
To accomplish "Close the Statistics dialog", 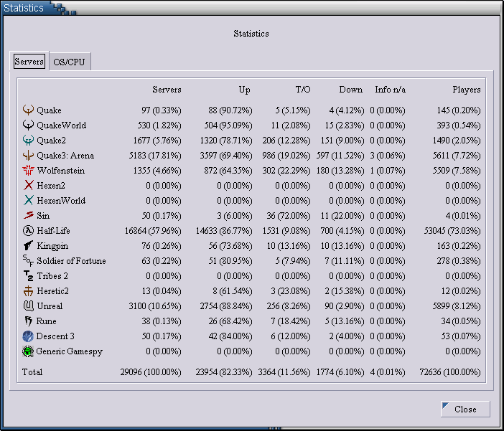I will [x=465, y=409].
